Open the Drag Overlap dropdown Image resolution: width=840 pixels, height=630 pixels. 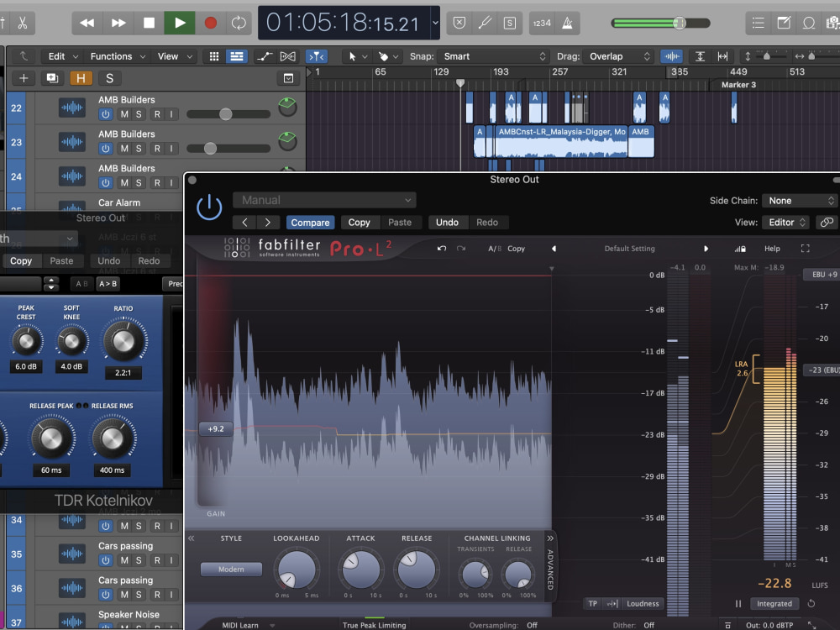[x=619, y=56]
